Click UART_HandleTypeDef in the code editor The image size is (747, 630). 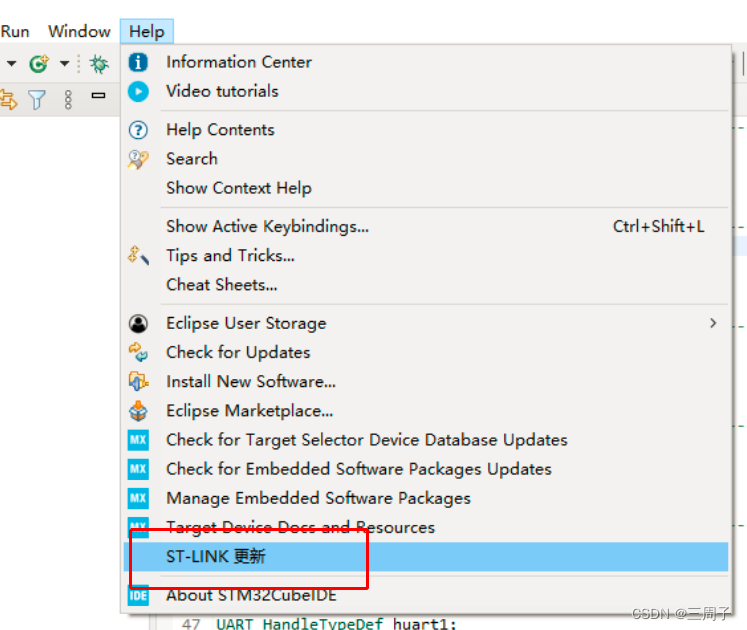click(x=300, y=623)
